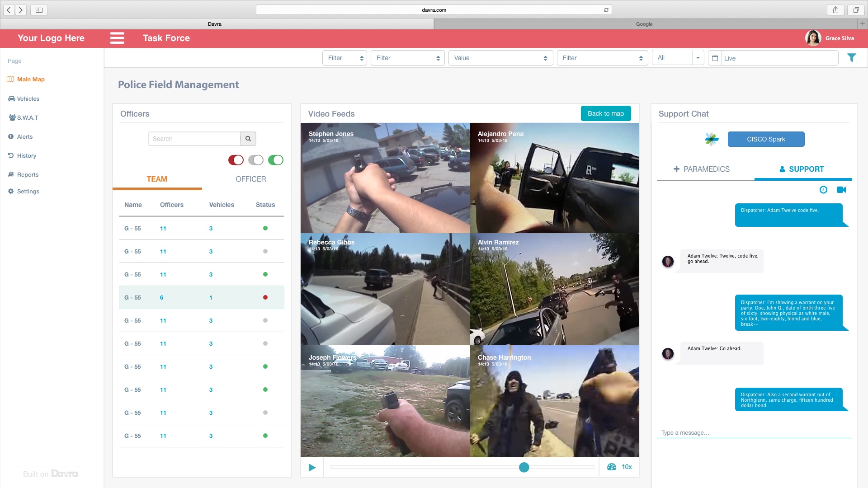Click CISCO Spark button
Viewport: 868px width, 488px height.
[766, 139]
